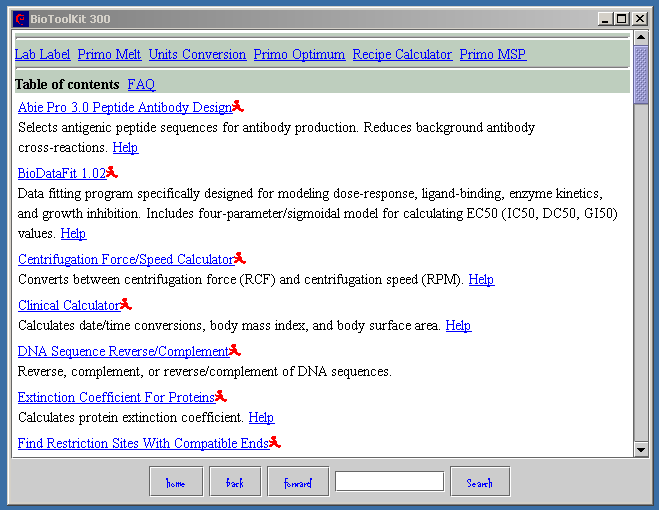The image size is (659, 510).
Task: Open the Clinical Calculator link
Action: coord(69,305)
